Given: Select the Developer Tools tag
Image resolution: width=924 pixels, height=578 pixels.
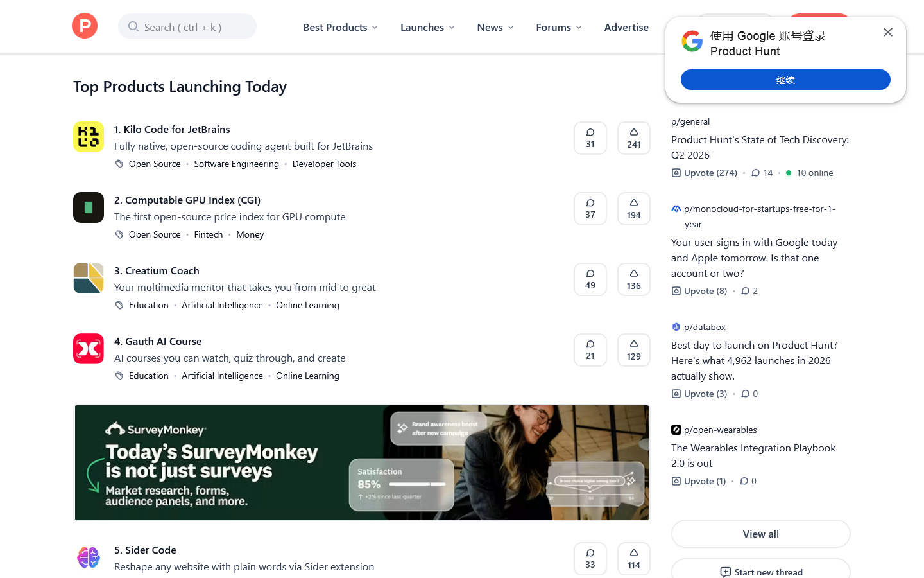Looking at the screenshot, I should [324, 164].
